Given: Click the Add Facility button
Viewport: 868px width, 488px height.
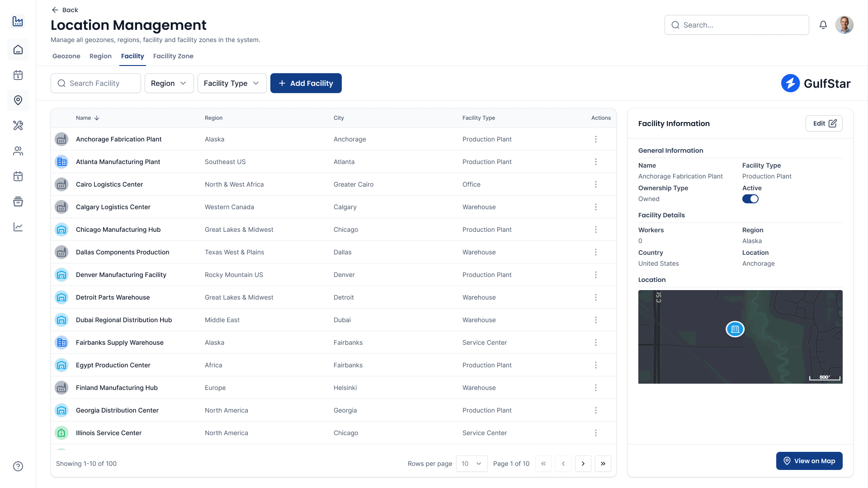Looking at the screenshot, I should pyautogui.click(x=306, y=83).
